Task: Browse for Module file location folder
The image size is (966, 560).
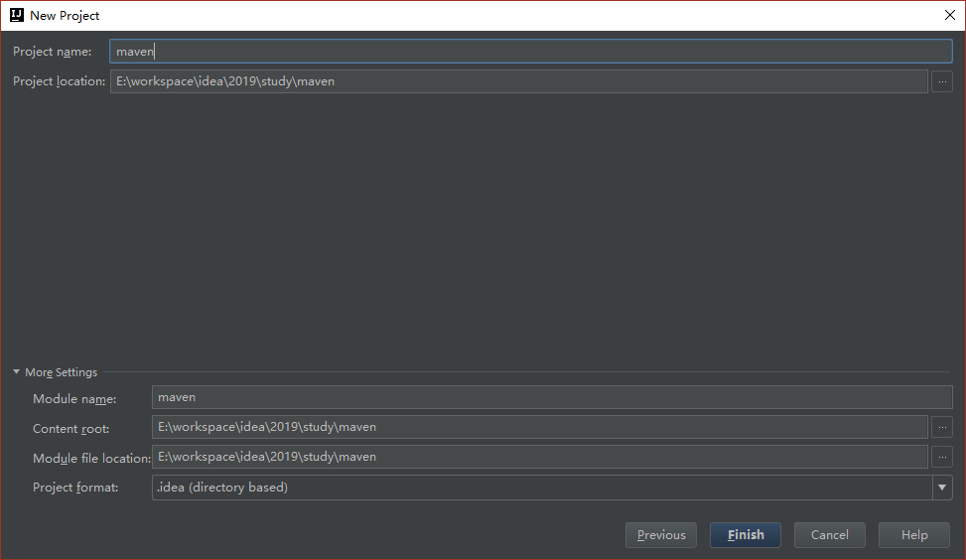Action: point(942,457)
